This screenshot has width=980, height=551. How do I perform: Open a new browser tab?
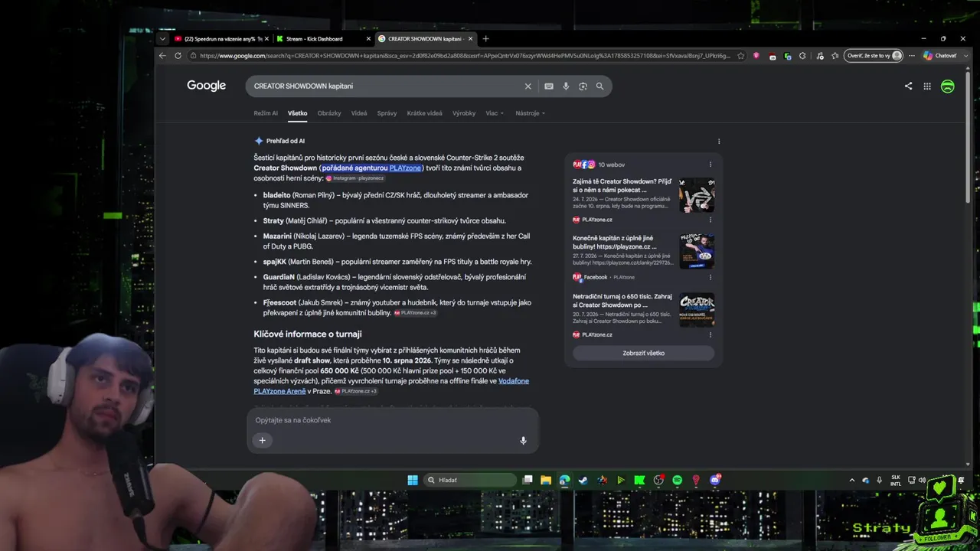(x=485, y=38)
